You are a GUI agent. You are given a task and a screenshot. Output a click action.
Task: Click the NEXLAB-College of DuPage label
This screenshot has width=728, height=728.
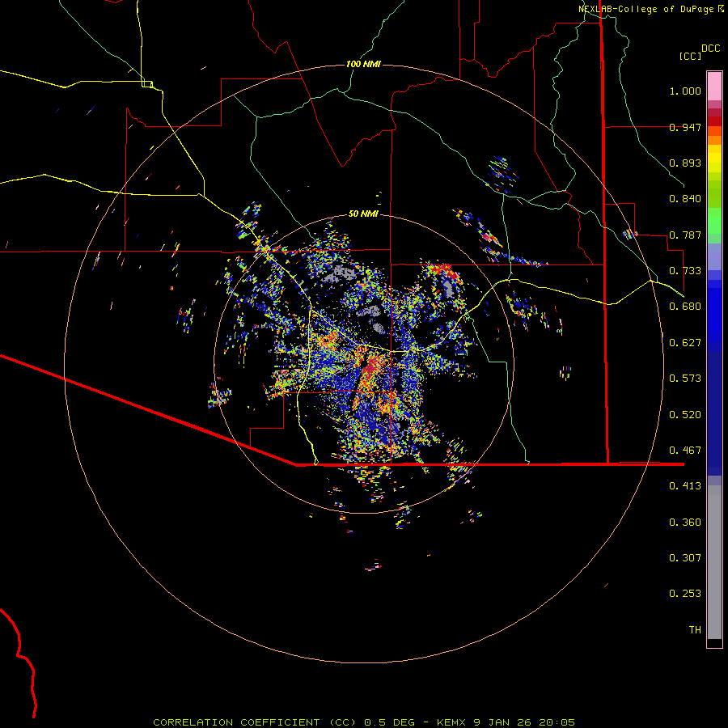coord(645,9)
